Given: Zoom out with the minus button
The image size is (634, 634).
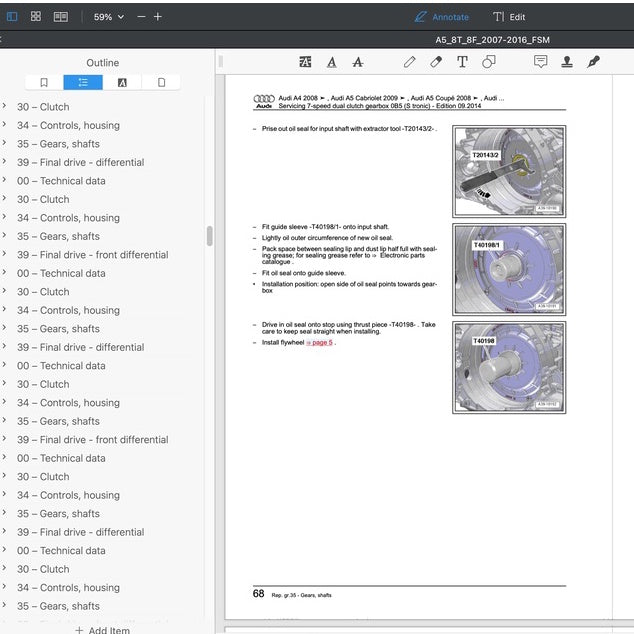Looking at the screenshot, I should [141, 17].
